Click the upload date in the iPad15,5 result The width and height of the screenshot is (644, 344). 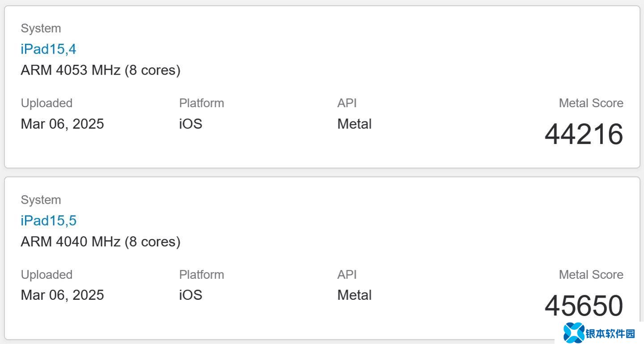[62, 295]
